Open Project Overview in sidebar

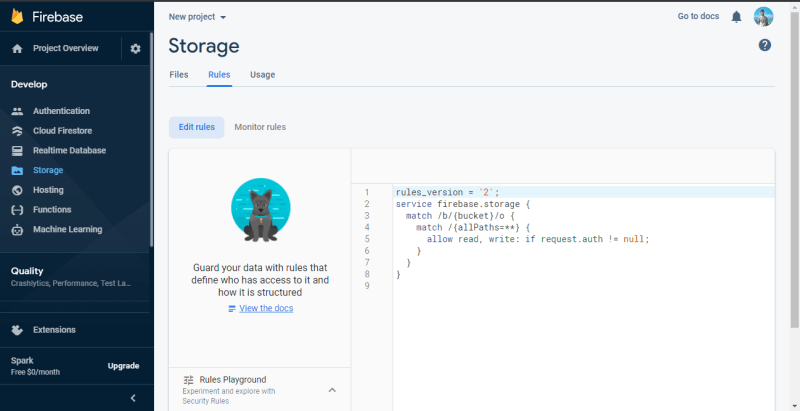[66, 48]
